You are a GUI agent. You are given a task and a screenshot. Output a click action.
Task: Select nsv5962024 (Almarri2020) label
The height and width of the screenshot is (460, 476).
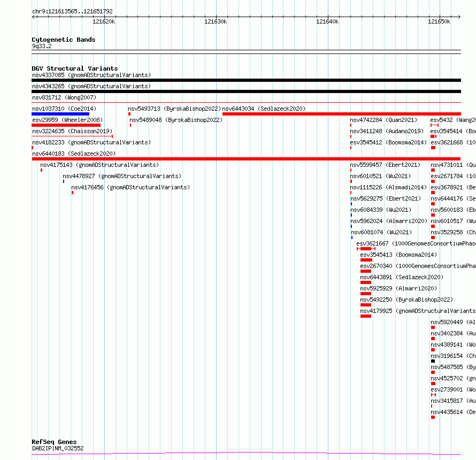point(389,221)
